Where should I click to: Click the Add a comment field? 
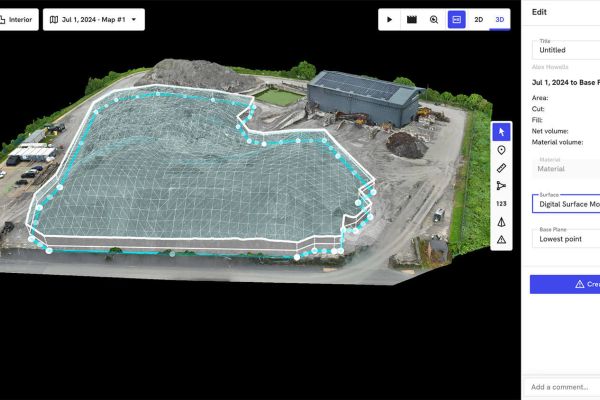[x=564, y=387]
